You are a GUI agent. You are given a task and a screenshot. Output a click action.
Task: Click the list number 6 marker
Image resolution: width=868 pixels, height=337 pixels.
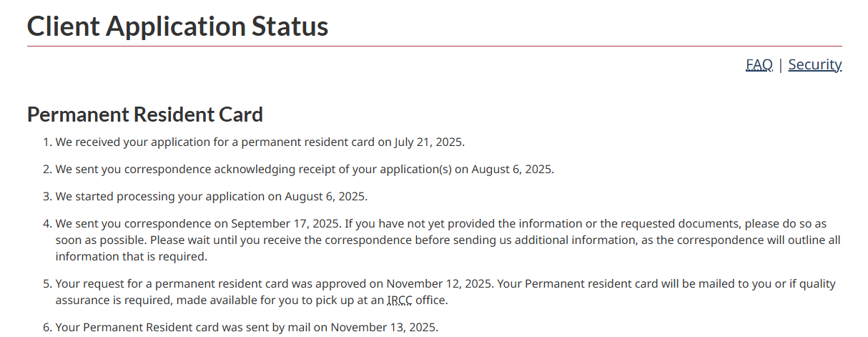(47, 328)
